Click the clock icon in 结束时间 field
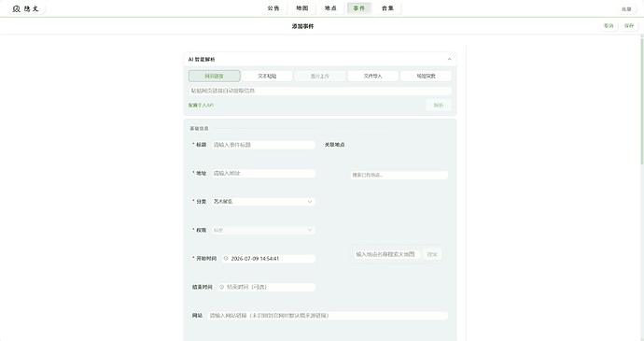Screen dimensions: 644x341 [221, 287]
